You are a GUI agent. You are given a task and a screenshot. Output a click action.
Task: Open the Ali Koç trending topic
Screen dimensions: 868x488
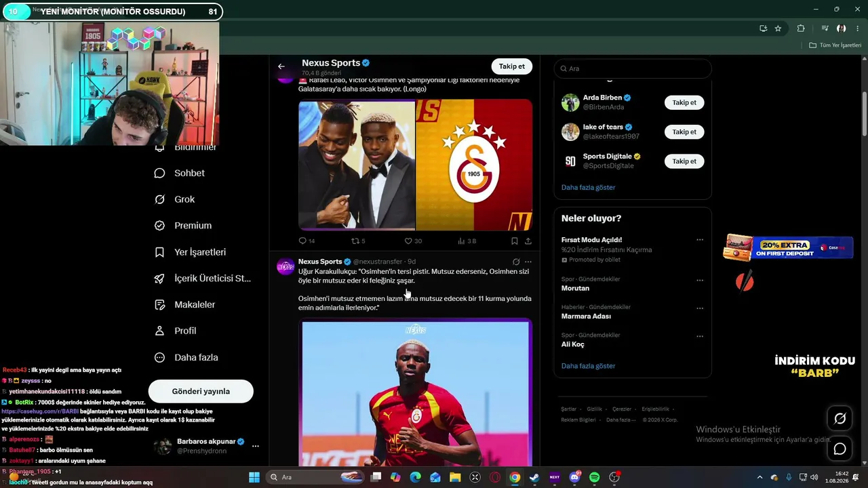point(573,344)
